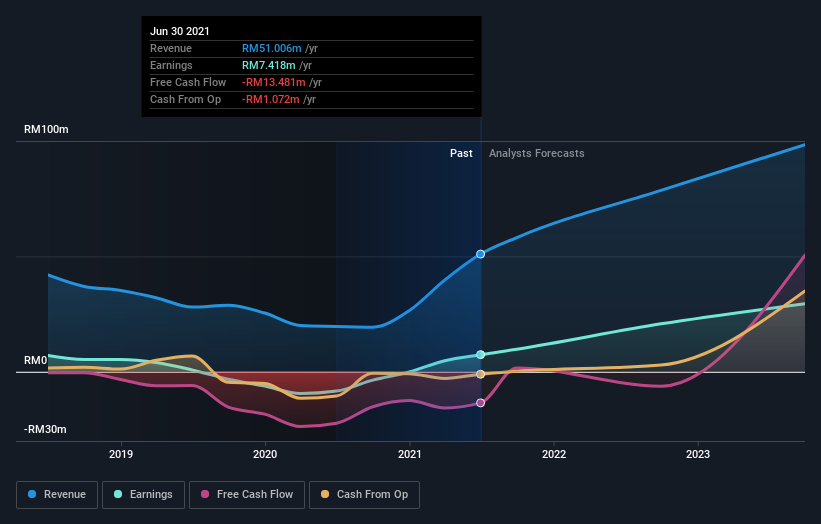The image size is (821, 524).
Task: Select the 2019 x-axis label
Action: [x=121, y=454]
